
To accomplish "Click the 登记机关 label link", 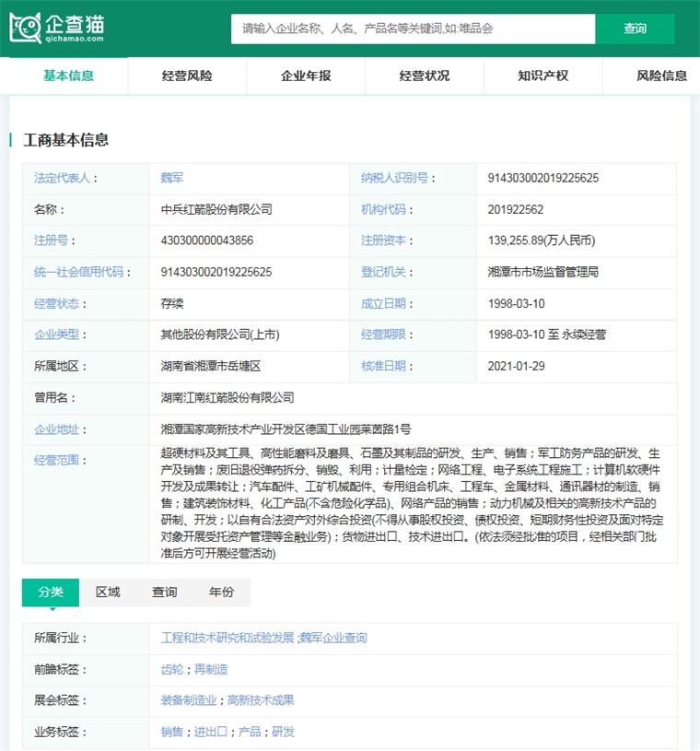I will [x=383, y=272].
